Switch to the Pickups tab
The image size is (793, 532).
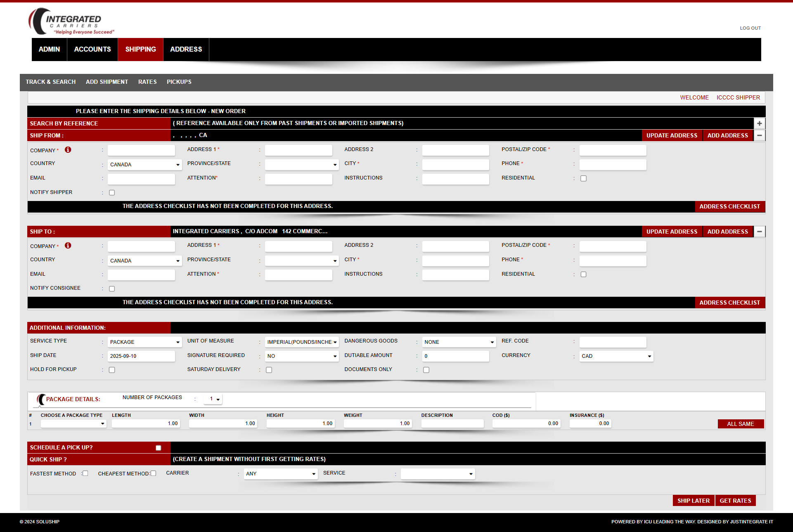point(179,82)
